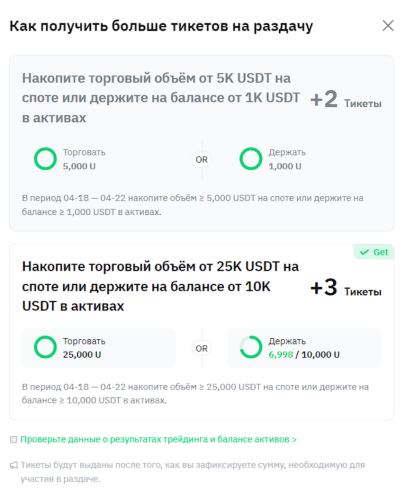Click the OR divider in the first card
405x500 pixels.
202,160
